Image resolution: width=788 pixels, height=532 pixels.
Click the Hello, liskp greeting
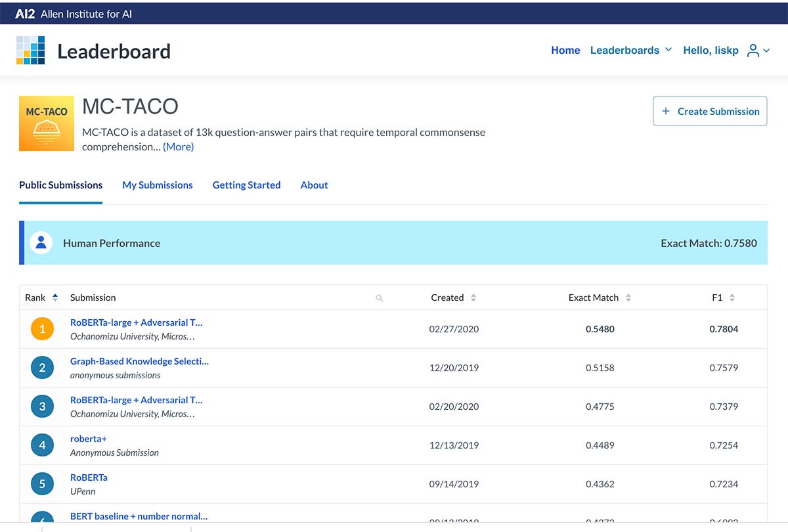click(711, 51)
